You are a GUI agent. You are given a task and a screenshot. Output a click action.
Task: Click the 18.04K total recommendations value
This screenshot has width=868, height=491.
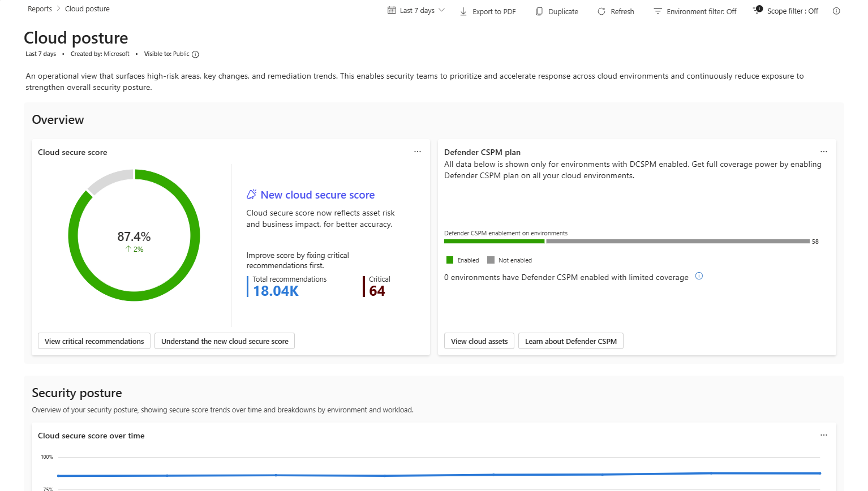tap(276, 291)
